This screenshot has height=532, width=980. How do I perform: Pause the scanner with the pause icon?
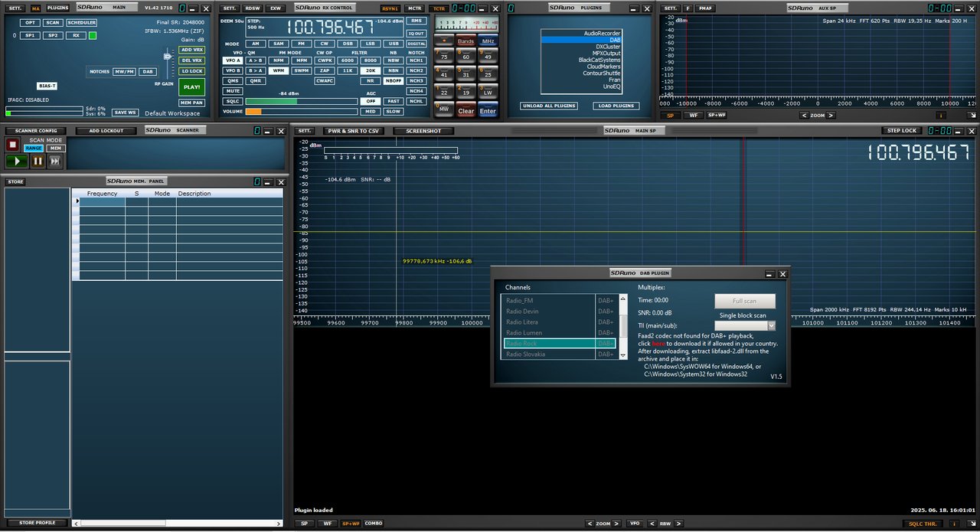pyautogui.click(x=38, y=161)
